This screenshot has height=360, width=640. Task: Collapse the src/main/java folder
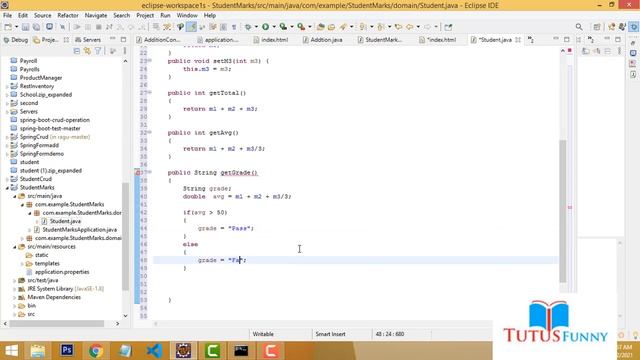15,196
